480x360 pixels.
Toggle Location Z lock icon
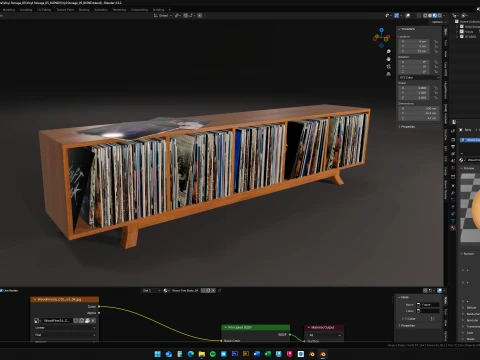tap(436, 51)
